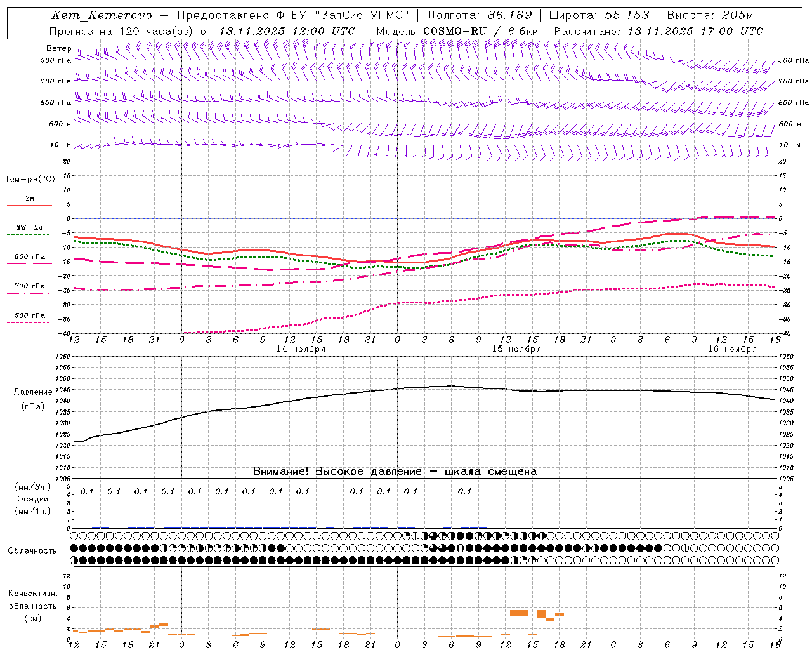This screenshot has height=650, width=812.
Task: Click the Td 2м dew point legend
Action: click(x=29, y=227)
